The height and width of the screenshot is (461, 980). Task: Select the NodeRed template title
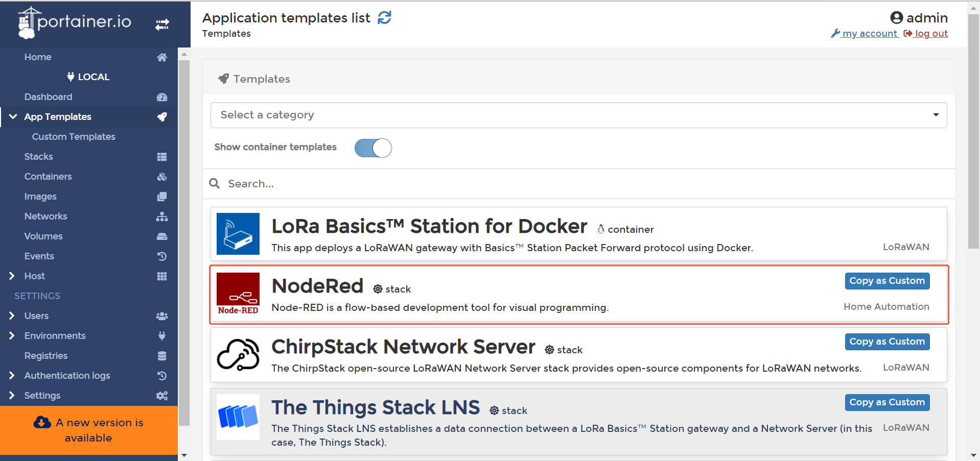[x=317, y=286]
